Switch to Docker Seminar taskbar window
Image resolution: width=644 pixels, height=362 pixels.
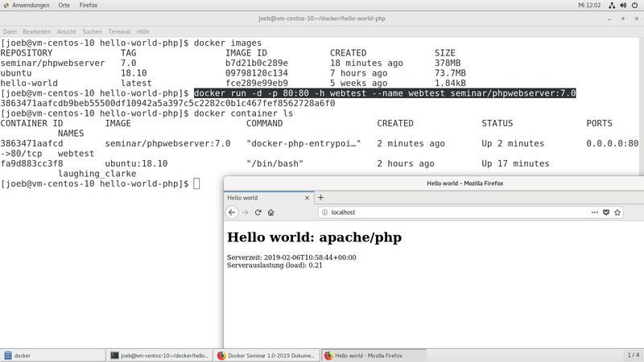(266, 355)
